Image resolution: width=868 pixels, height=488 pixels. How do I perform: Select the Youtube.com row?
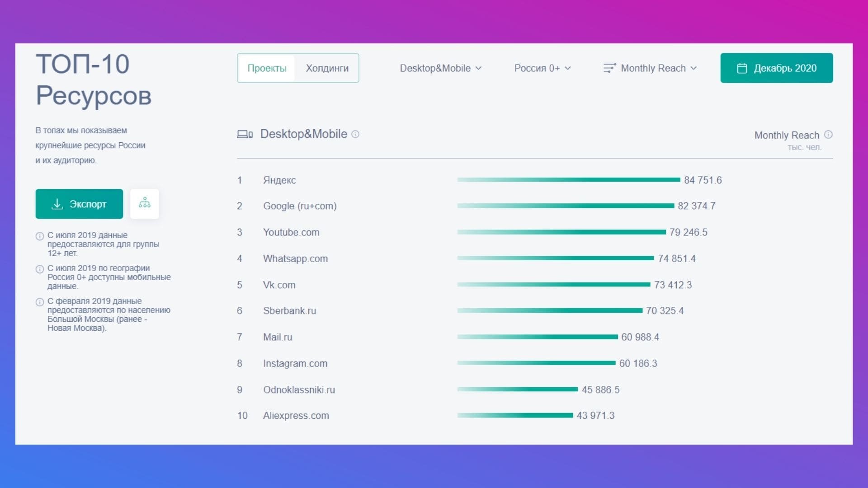pyautogui.click(x=535, y=232)
